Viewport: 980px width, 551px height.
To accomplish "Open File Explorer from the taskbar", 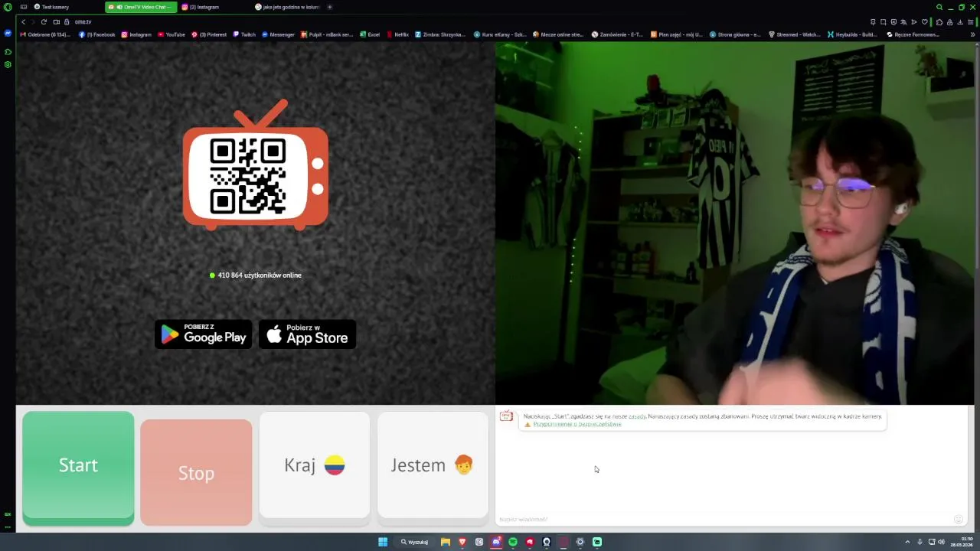I will (x=446, y=542).
